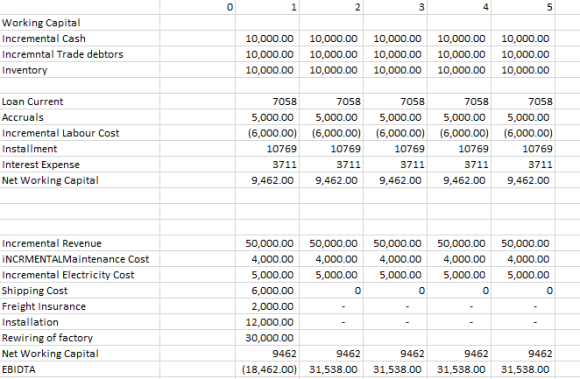Click Incremental Revenue 50,000.00 in column 3
Screen dimensions: 580x379
click(x=395, y=243)
